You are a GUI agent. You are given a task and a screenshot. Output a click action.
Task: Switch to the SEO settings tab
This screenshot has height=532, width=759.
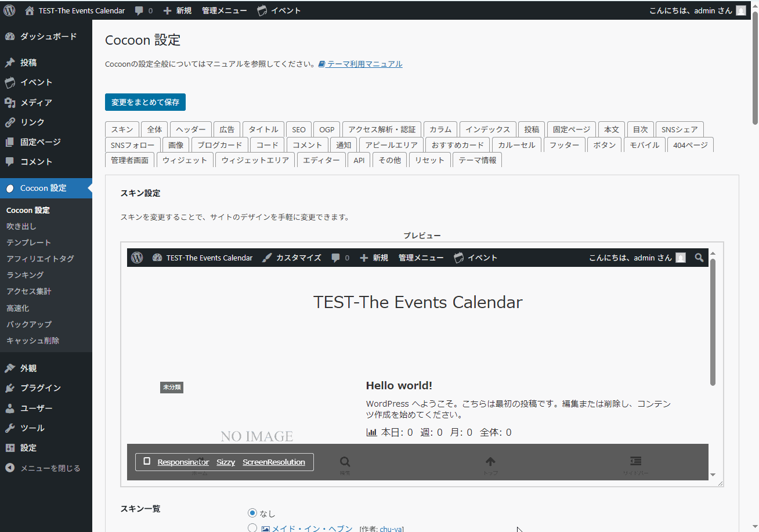(298, 129)
